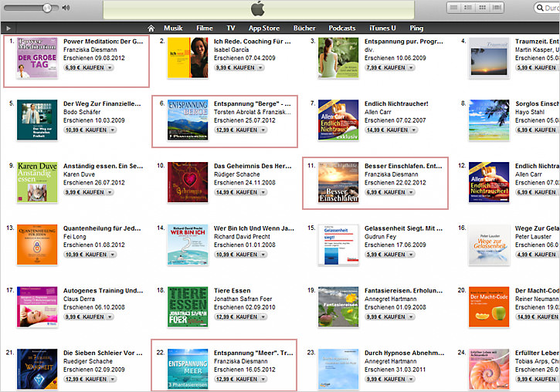This screenshot has width=560, height=392.
Task: Expand buy options arrow for Besser Einschlafen
Action: 412,192
